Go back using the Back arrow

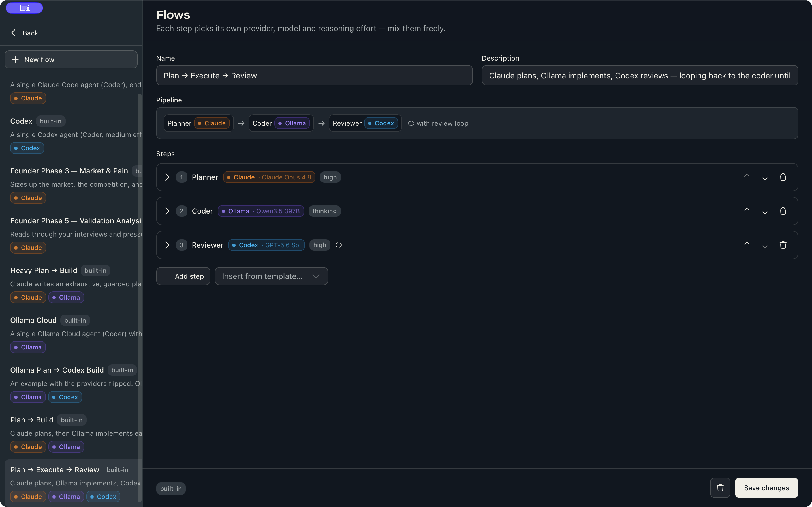pyautogui.click(x=24, y=33)
